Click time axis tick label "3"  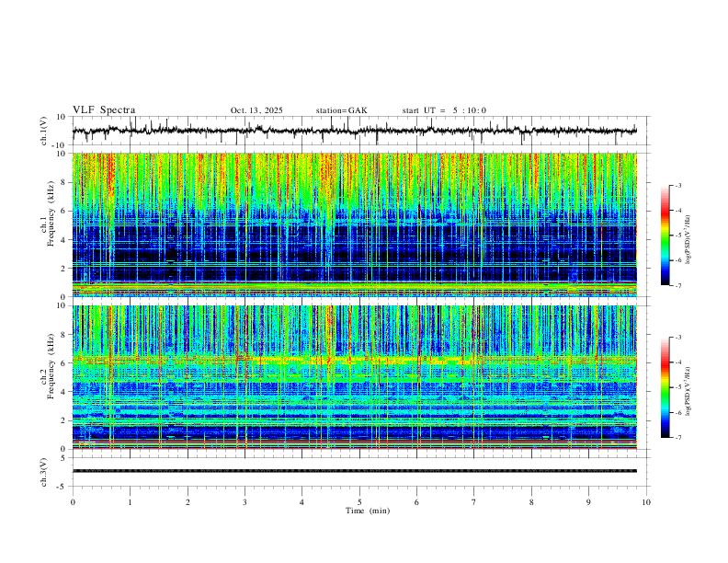click(245, 502)
